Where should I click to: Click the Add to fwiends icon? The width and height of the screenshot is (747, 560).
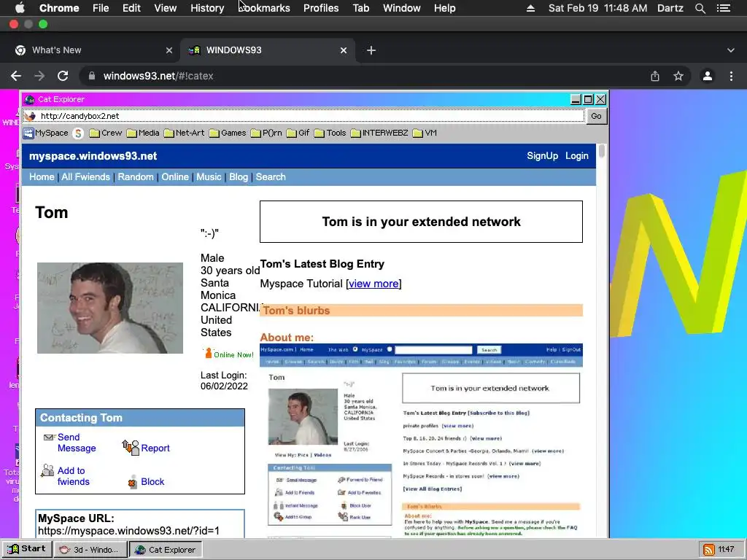tap(47, 470)
